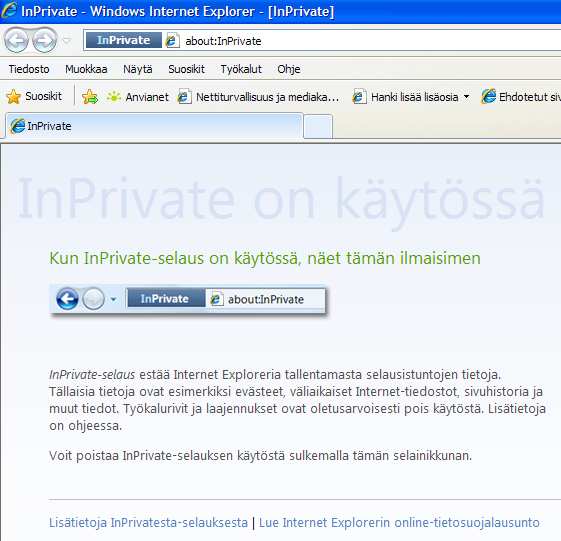561x541 pixels.
Task: Click the sentence Voit poistaa InPrivate-selauksen käytöstä
Action: click(260, 456)
